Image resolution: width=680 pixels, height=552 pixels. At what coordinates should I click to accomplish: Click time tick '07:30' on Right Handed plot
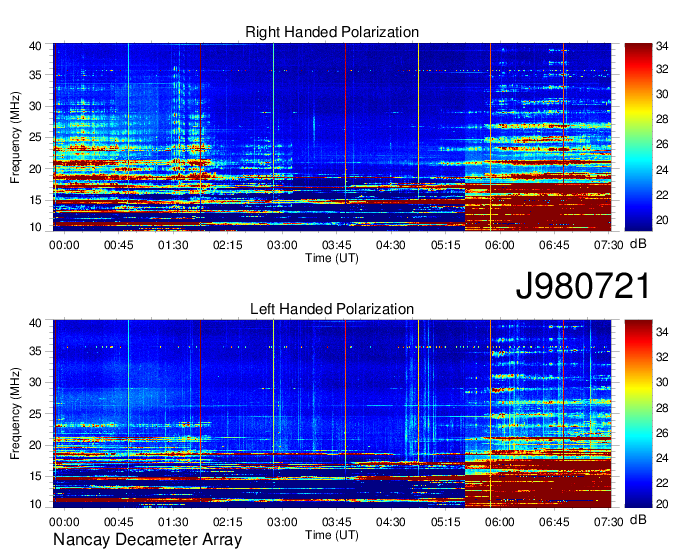(608, 245)
